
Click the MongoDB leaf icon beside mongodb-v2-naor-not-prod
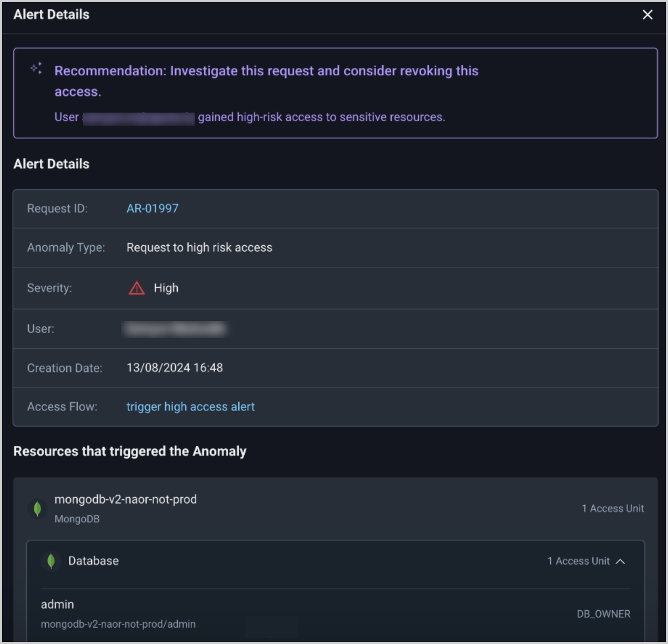coord(37,509)
